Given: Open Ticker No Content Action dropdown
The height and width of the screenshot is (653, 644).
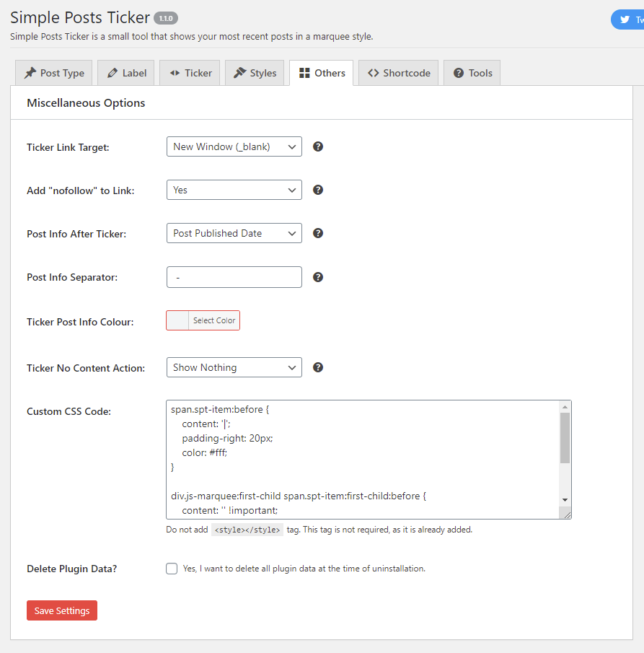Looking at the screenshot, I should 234,367.
